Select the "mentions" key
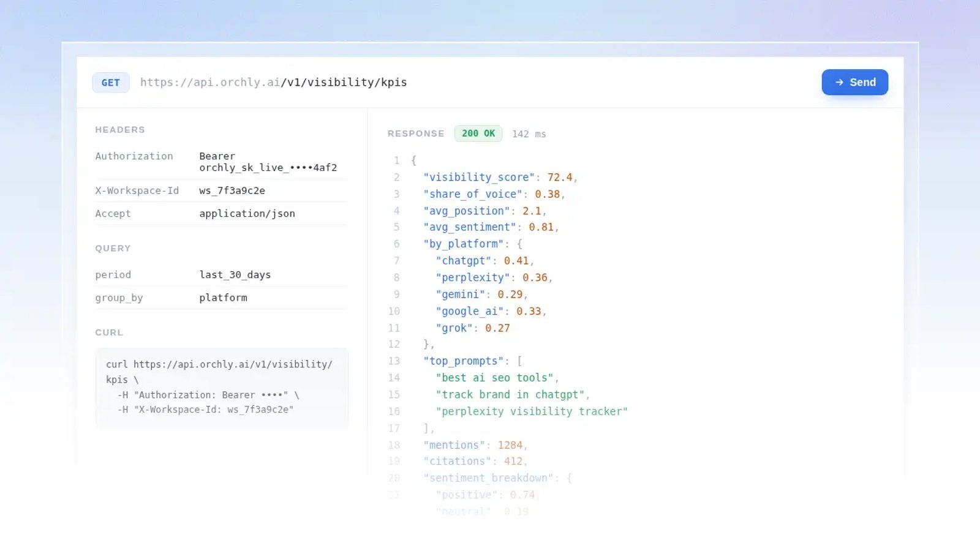 pyautogui.click(x=454, y=445)
